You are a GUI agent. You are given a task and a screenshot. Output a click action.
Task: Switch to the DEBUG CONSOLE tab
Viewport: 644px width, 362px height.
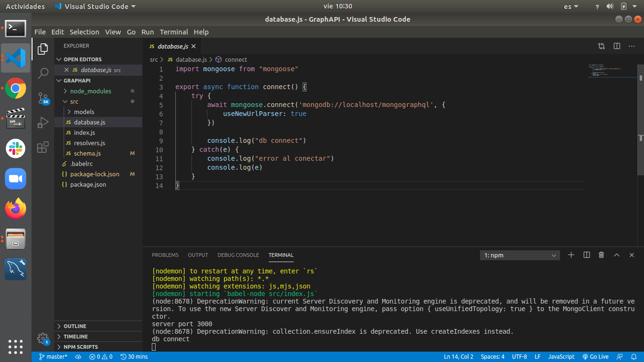(x=238, y=255)
